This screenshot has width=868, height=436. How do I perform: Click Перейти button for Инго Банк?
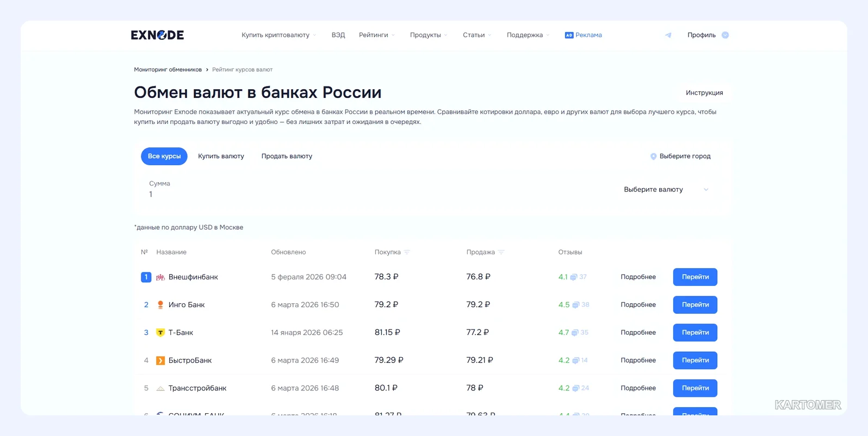[x=695, y=305]
